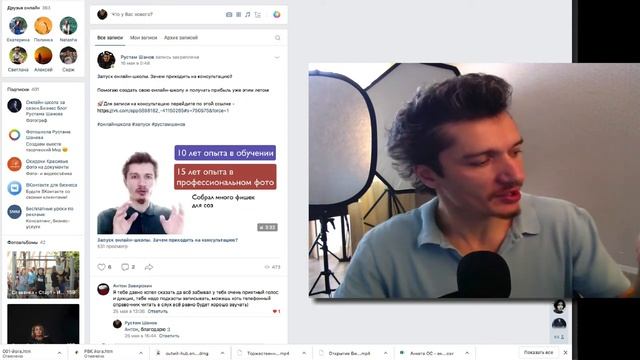Click the Торжествен...mp4 download item
This screenshot has width=640, height=360.
point(268,353)
